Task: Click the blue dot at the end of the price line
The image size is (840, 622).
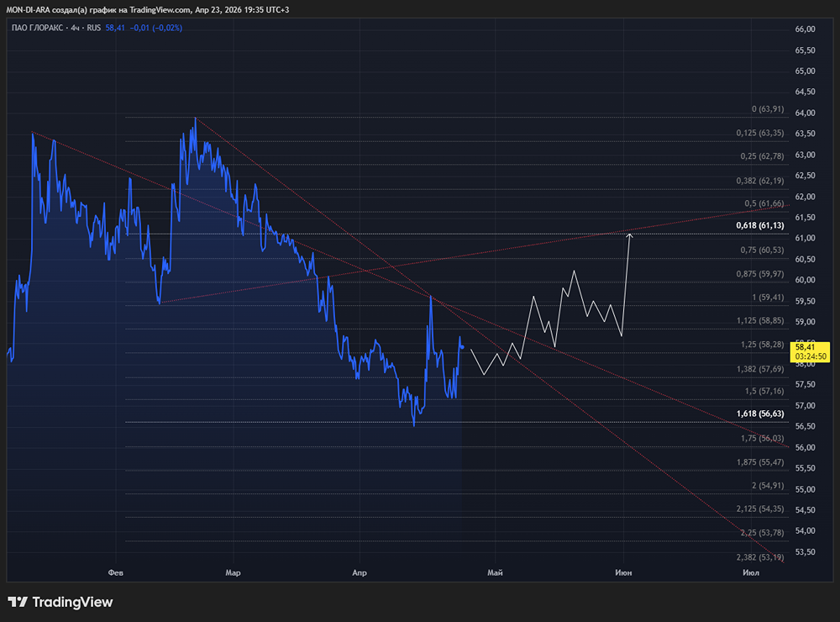Action: (462, 347)
